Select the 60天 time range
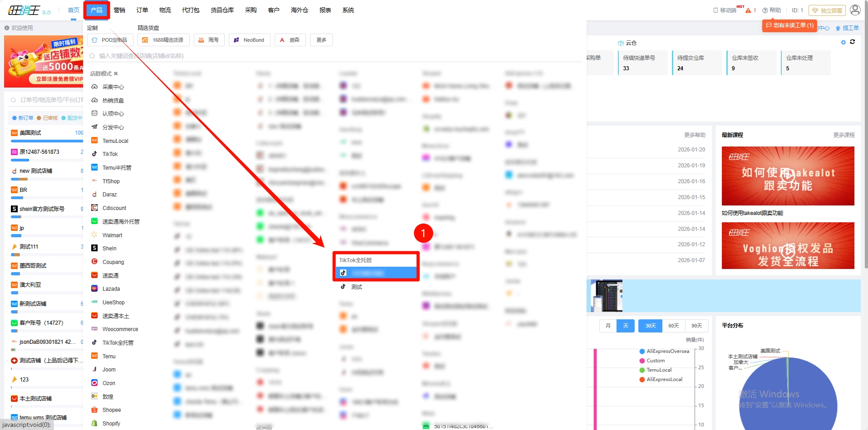 tap(673, 326)
